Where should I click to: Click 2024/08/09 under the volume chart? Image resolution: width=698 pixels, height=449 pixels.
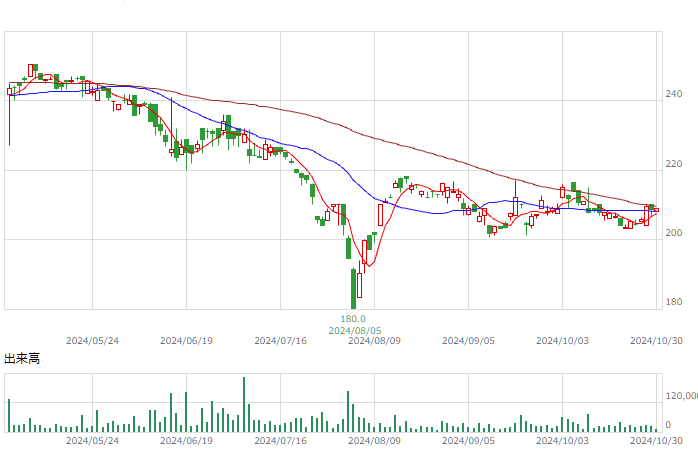point(374,441)
